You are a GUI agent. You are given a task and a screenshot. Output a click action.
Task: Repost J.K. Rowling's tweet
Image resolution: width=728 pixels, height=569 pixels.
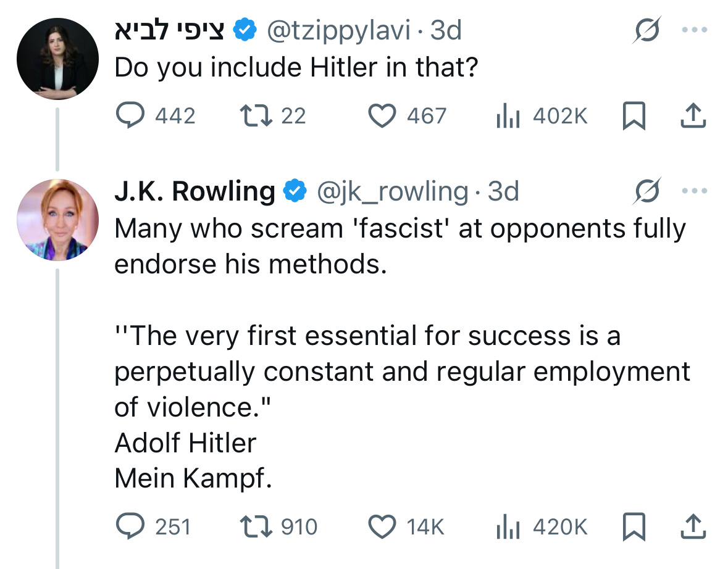point(253,526)
